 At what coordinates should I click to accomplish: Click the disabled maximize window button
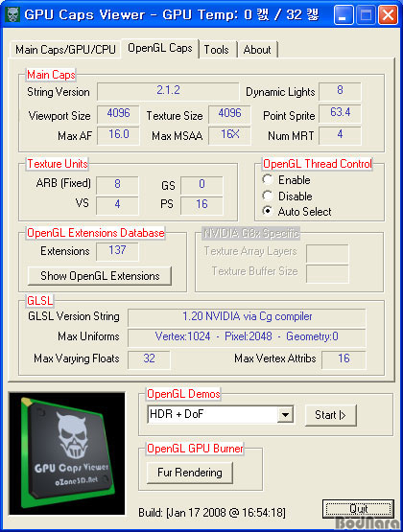click(x=366, y=15)
